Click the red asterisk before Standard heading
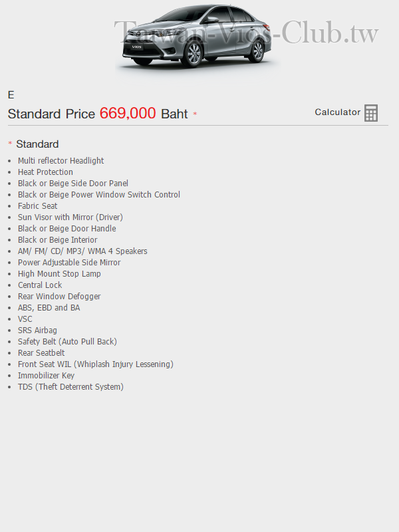The width and height of the screenshot is (399, 532). (10, 143)
